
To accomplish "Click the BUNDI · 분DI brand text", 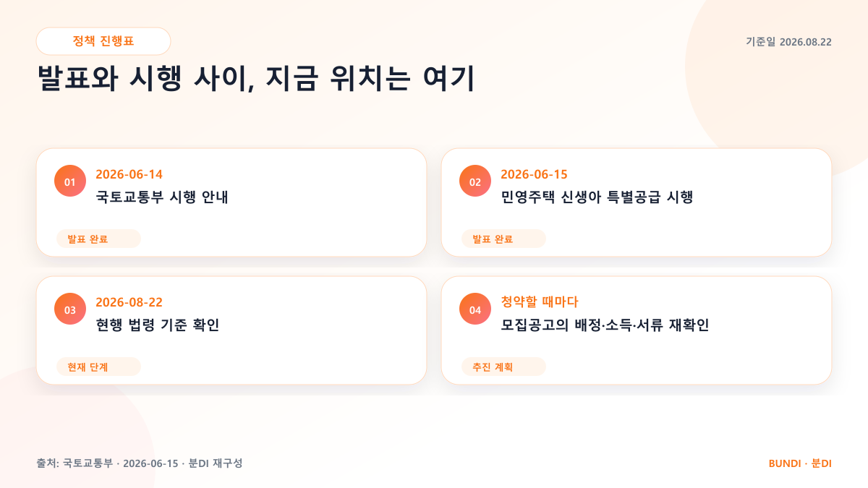I will point(800,463).
